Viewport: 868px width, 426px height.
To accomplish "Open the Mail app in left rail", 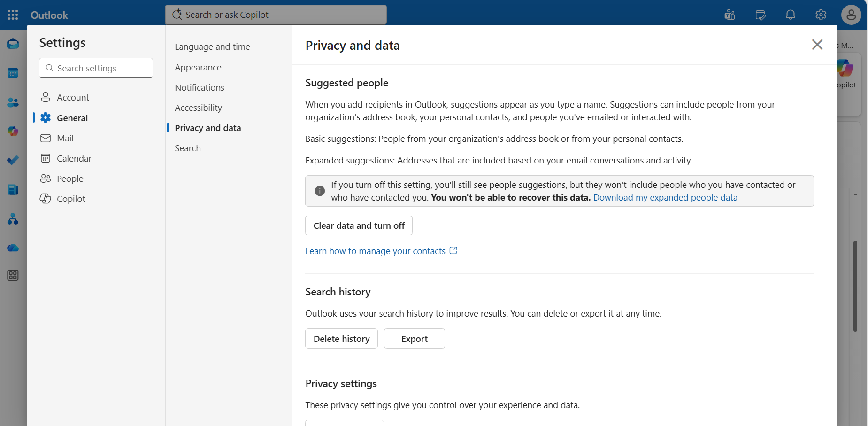I will 13,44.
